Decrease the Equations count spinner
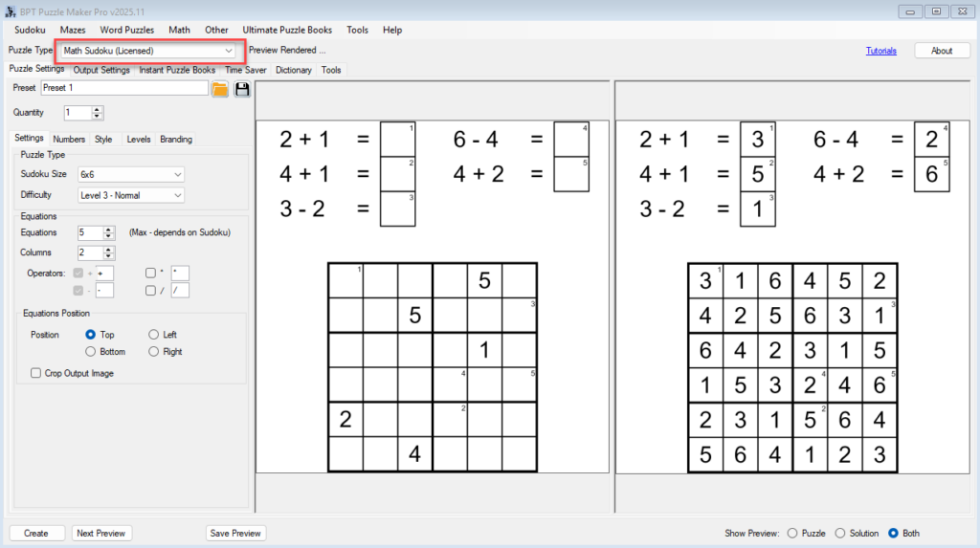This screenshot has height=548, width=980. coord(108,236)
